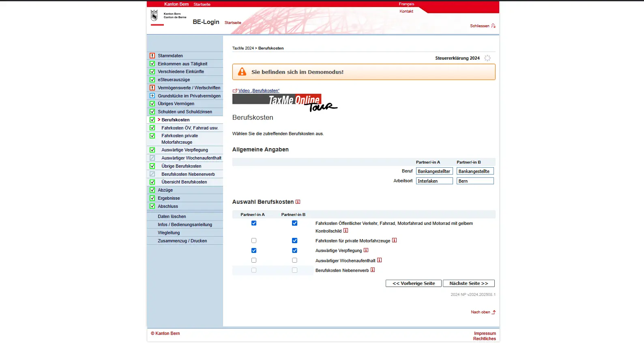
Task: Click info icon next to Berufskosten Nebenerwerb
Action: point(373,270)
